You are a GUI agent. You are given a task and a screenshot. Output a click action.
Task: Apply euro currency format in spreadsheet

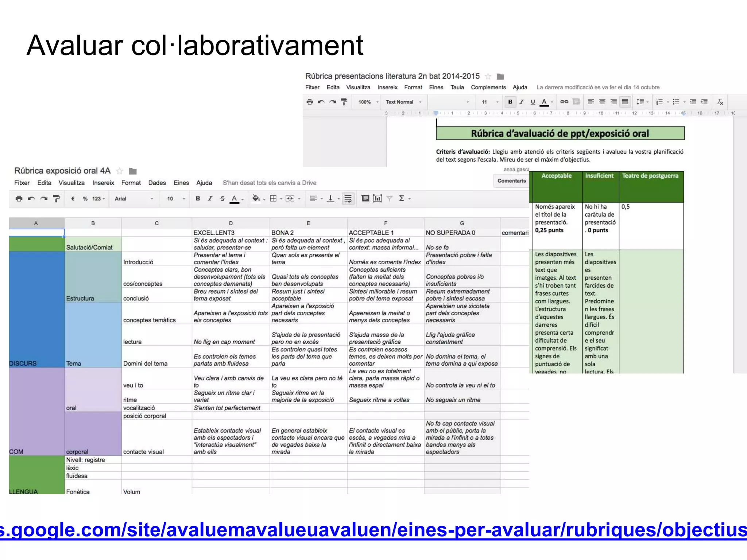(73, 199)
